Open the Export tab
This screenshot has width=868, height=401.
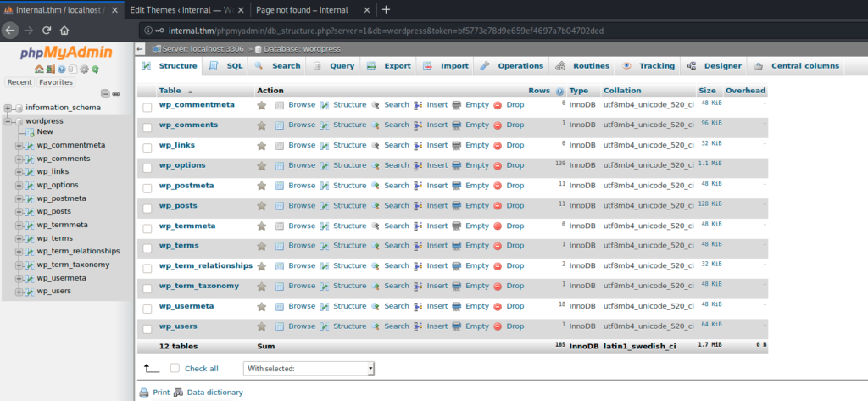[388, 66]
